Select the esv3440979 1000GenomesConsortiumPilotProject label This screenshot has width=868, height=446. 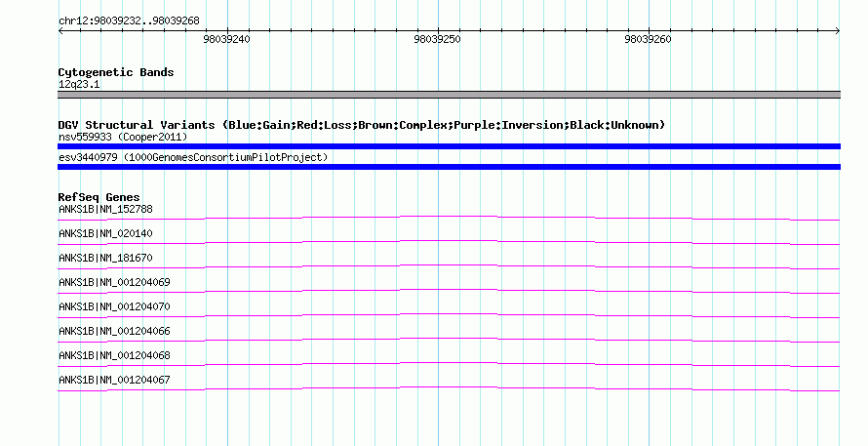coord(193,157)
